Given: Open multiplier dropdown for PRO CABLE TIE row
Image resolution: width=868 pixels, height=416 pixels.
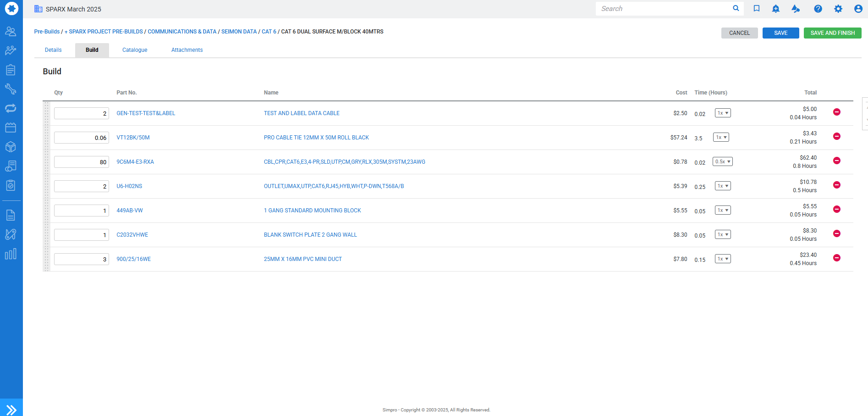Looking at the screenshot, I should [721, 137].
